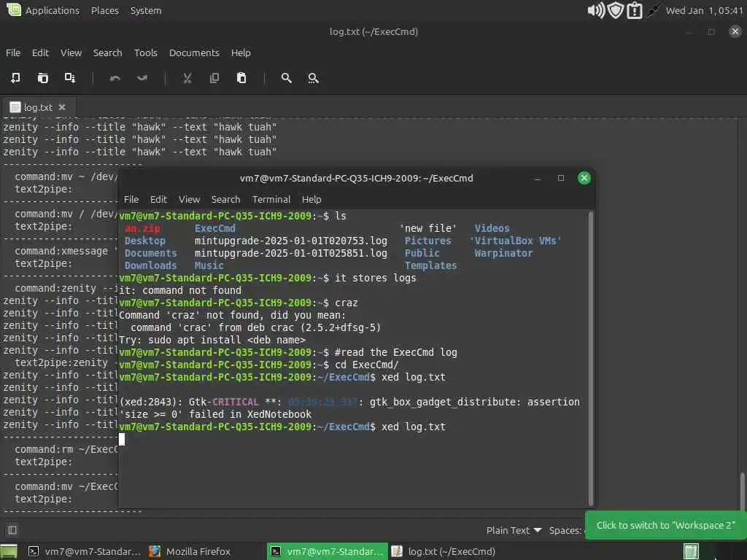The image size is (747, 560).
Task: Click the Downloads folder name in terminal
Action: 150,265
